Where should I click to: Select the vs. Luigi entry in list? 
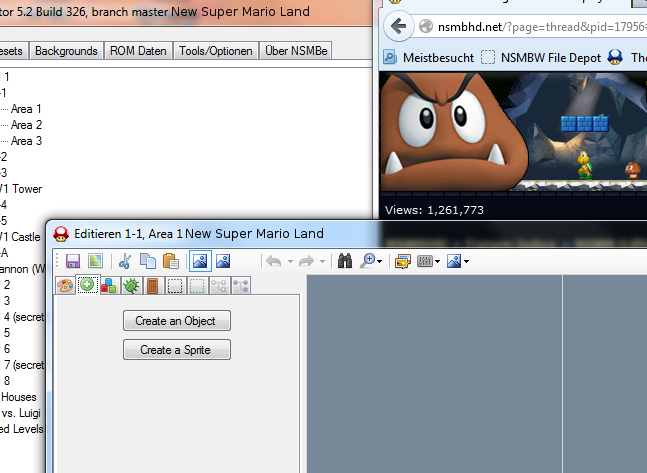tap(21, 413)
